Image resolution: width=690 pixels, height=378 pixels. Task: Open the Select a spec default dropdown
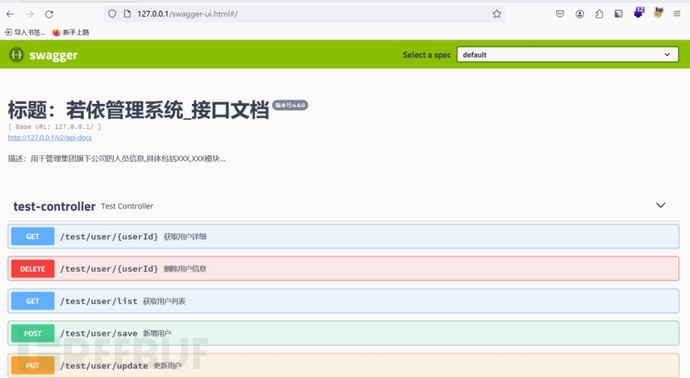pyautogui.click(x=567, y=55)
